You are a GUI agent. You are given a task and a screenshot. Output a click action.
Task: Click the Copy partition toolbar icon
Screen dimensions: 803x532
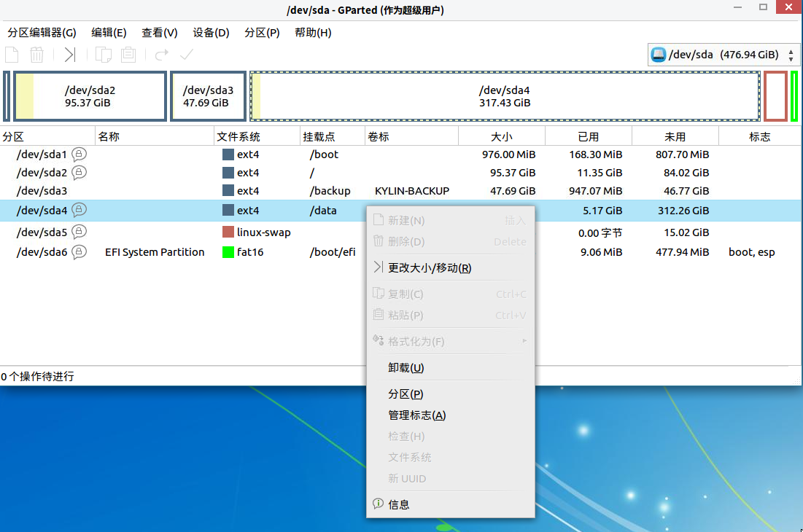coord(104,55)
